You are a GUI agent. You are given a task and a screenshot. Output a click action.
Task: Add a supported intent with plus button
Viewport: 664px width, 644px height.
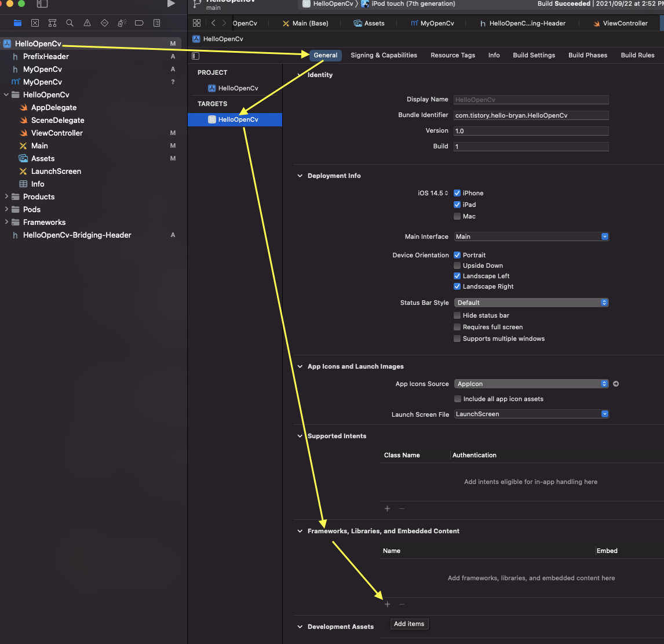click(387, 508)
